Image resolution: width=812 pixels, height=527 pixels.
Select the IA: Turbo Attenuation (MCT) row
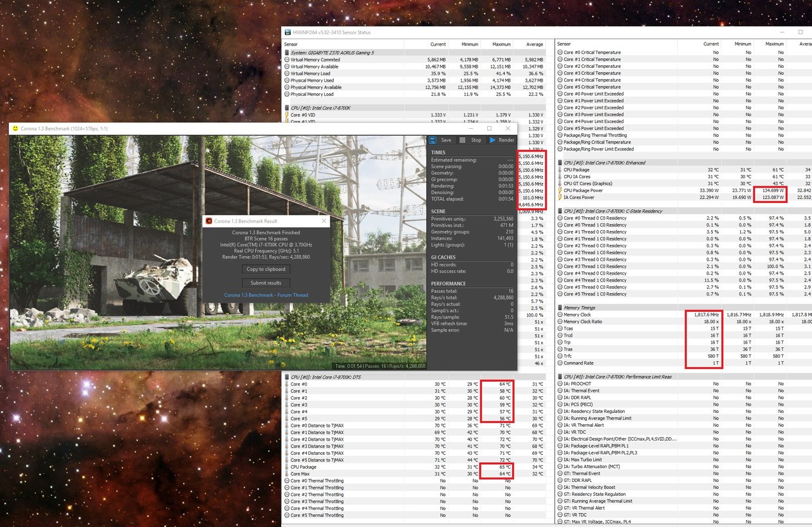tap(683, 466)
